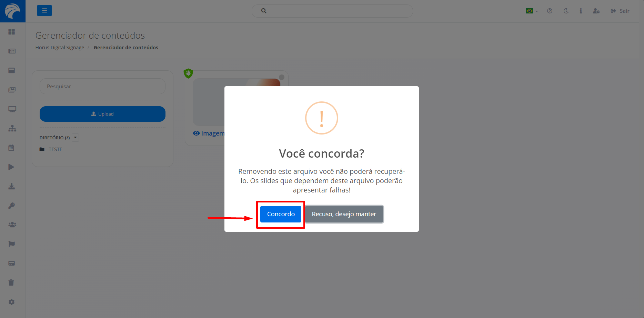The height and width of the screenshot is (318, 644).
Task: Open user settings icon in header
Action: [596, 11]
